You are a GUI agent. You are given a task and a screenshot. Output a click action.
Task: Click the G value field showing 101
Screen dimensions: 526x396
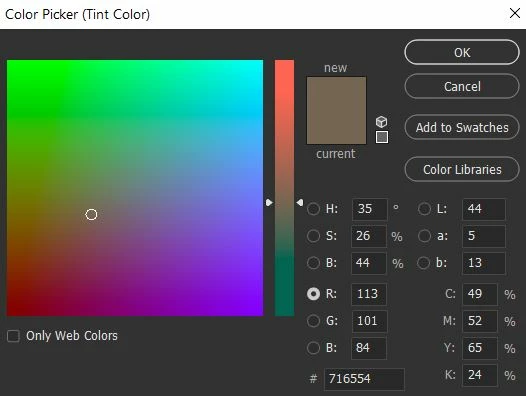coord(369,321)
